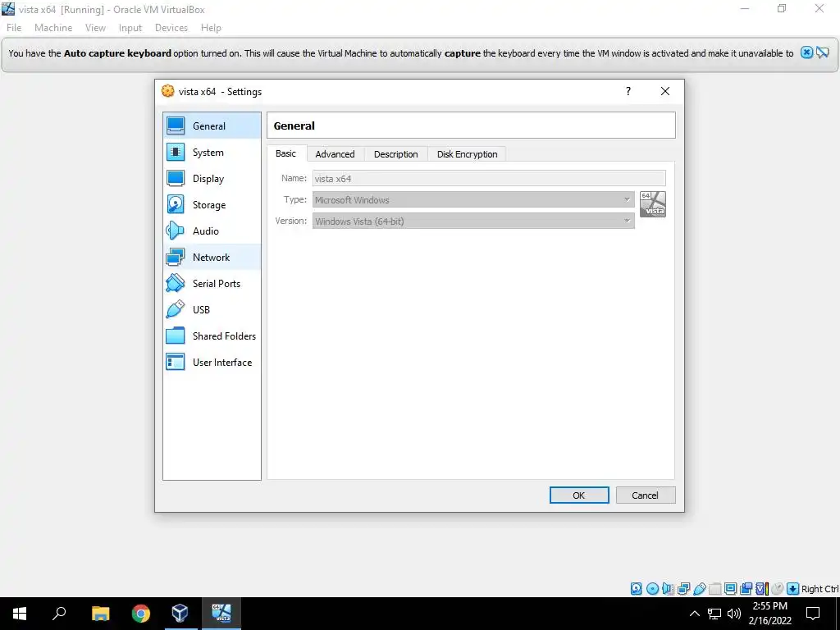Click the CPU virtualization status icon
The image size is (840, 630).
762,589
